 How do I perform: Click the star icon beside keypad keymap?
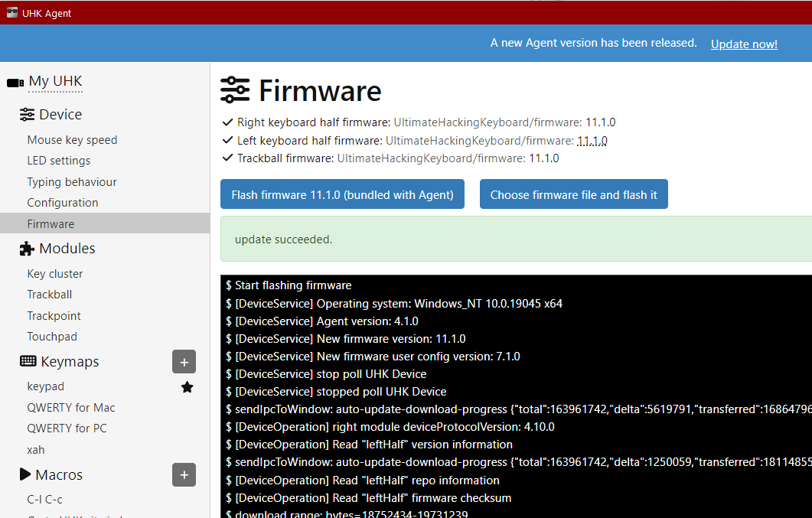pyautogui.click(x=187, y=387)
